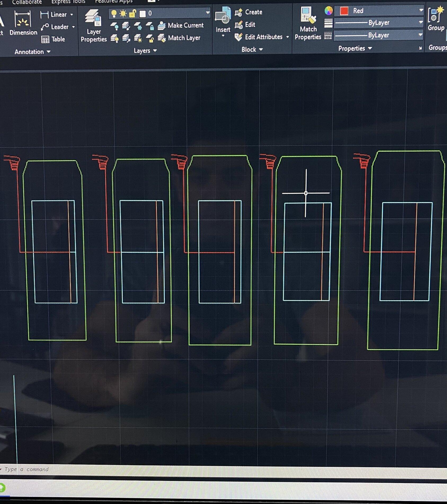
Task: Click the Create block label
Action: [254, 12]
